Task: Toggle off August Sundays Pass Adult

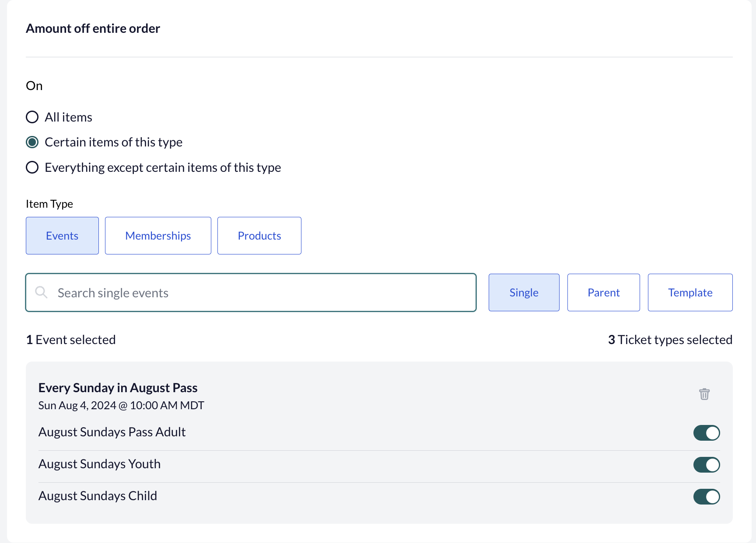Action: point(707,433)
